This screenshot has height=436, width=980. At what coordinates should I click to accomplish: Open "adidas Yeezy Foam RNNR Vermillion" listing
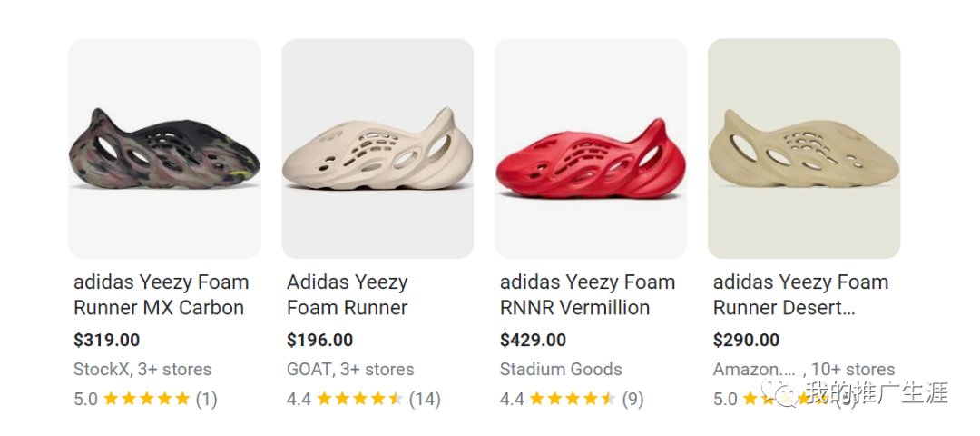pos(587,295)
